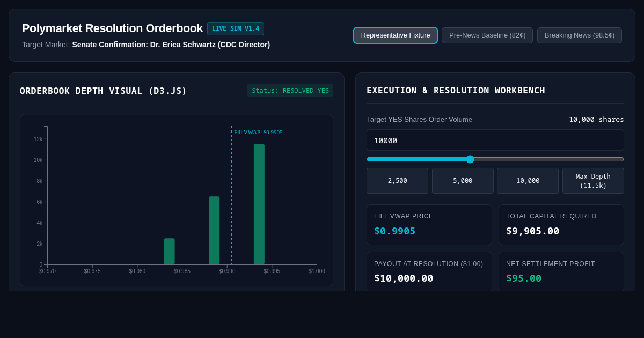Switch to Pre-News Baseline (82¢) scenario
Viewport: 644px width, 338px height.
coord(487,35)
